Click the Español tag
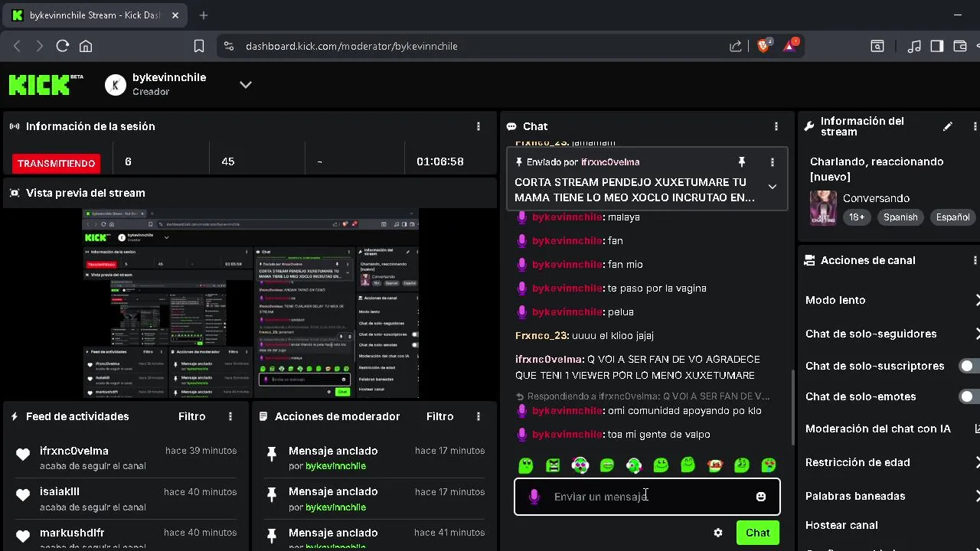The height and width of the screenshot is (551, 980). click(x=952, y=217)
